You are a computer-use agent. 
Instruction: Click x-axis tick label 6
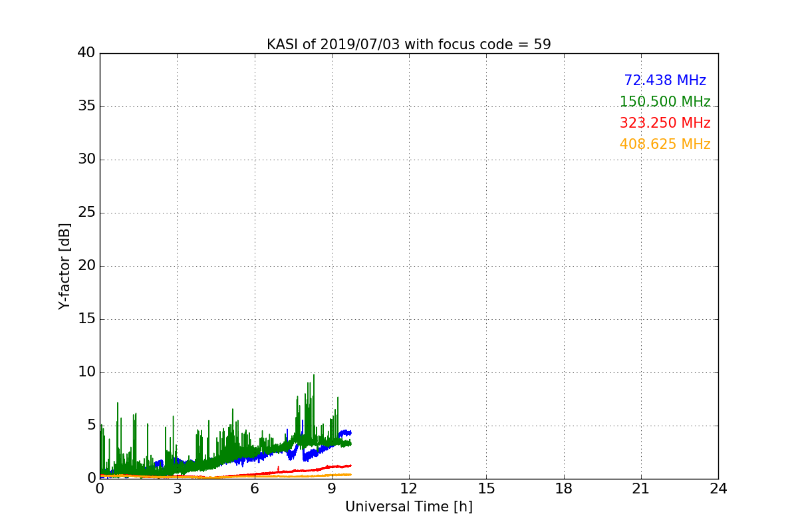point(255,489)
